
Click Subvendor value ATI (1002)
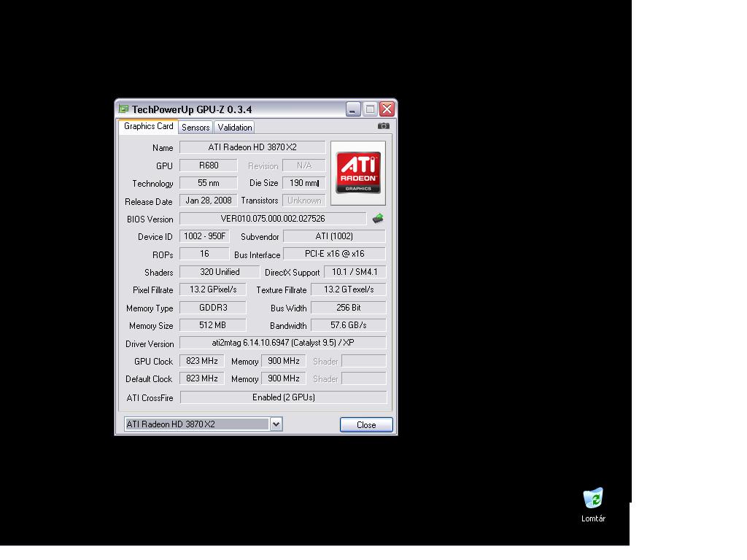click(334, 236)
